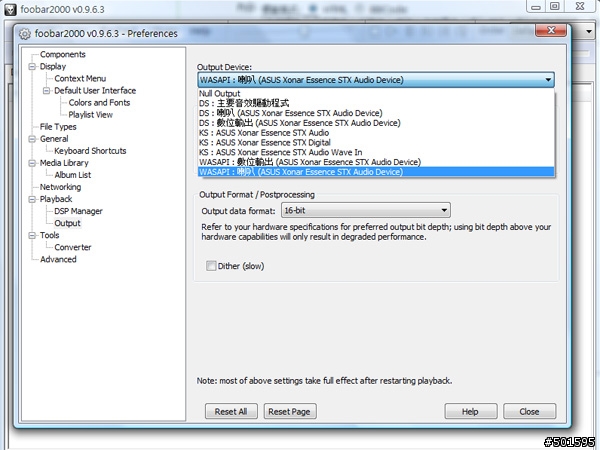Image resolution: width=600 pixels, height=450 pixels.
Task: Select KS : ASUS Xonar Essence STX Audio
Action: 376,133
